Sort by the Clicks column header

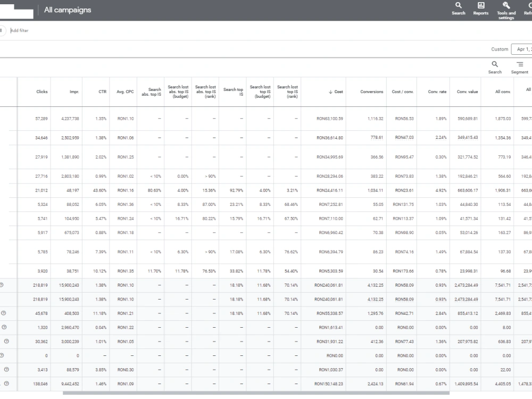(42, 92)
